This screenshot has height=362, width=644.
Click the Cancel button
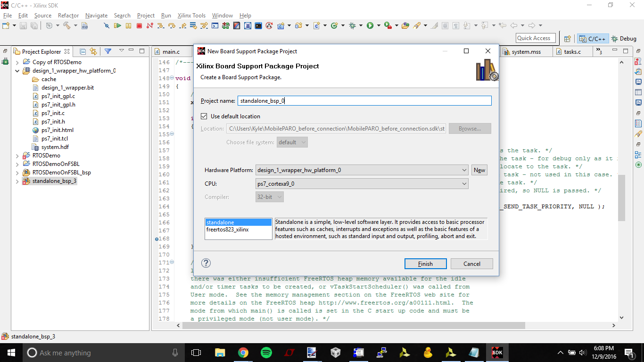[472, 263]
